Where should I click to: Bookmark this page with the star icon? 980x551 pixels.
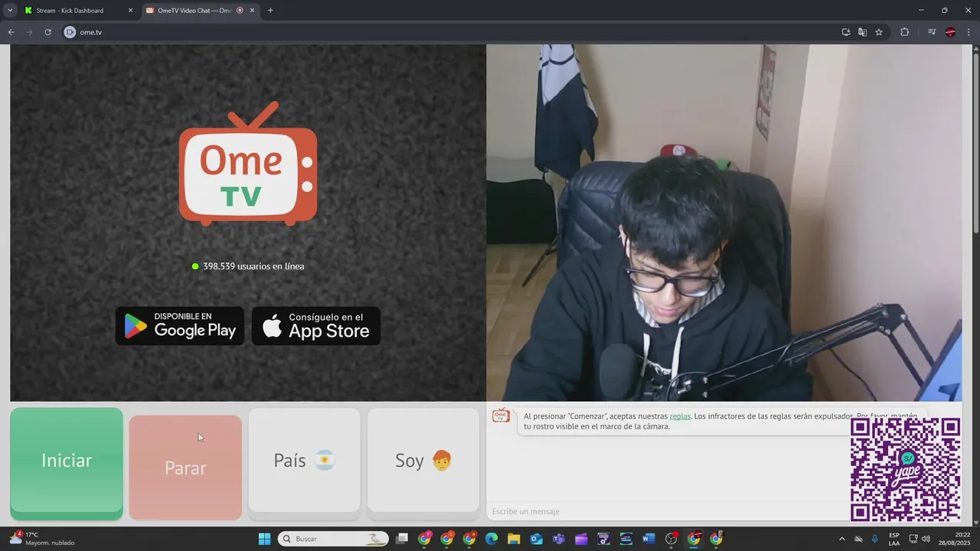point(879,32)
